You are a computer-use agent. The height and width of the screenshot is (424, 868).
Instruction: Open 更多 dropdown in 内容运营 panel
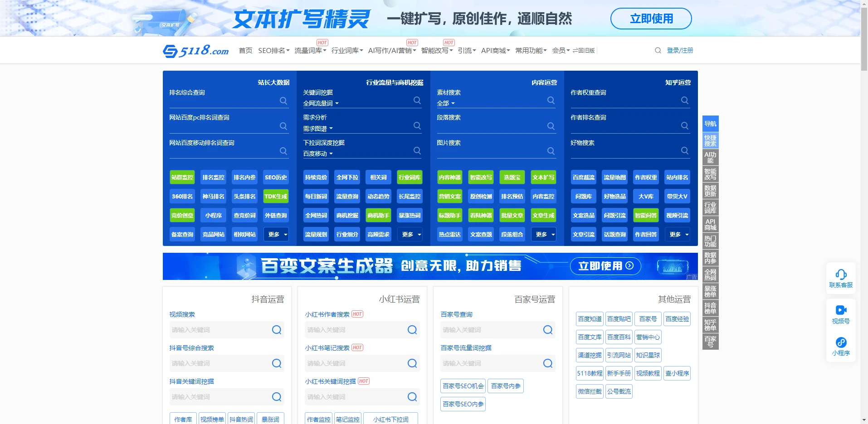click(x=544, y=234)
